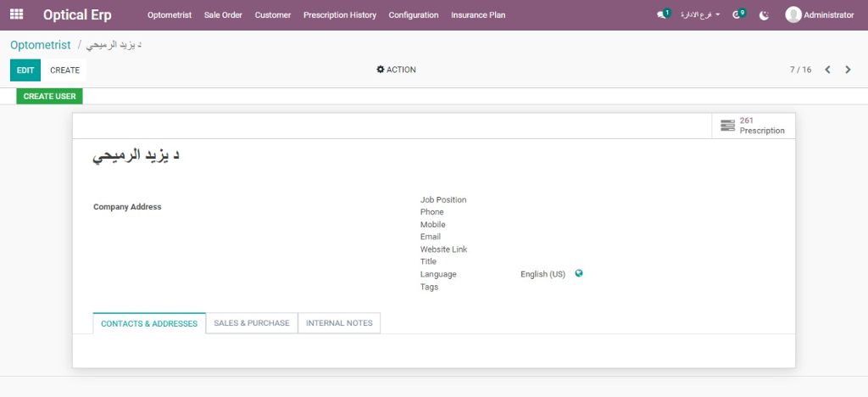Expand the company branch dropdown

click(x=700, y=15)
